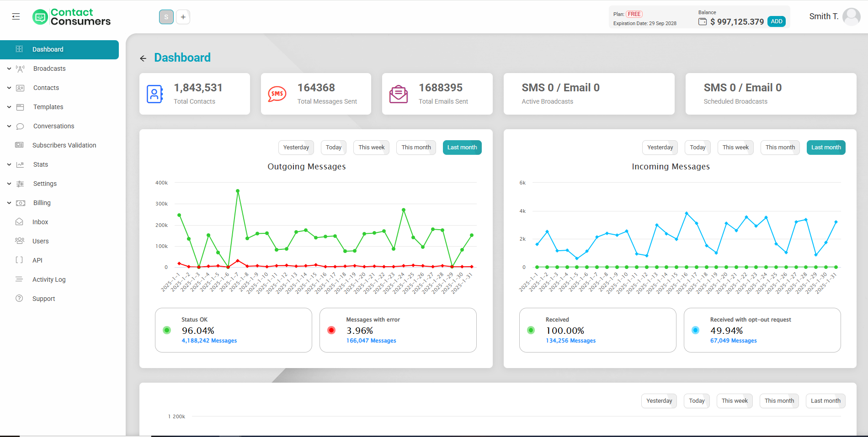Click the green Status OK legend dot
Viewport: 868px width, 437px height.
click(x=167, y=330)
